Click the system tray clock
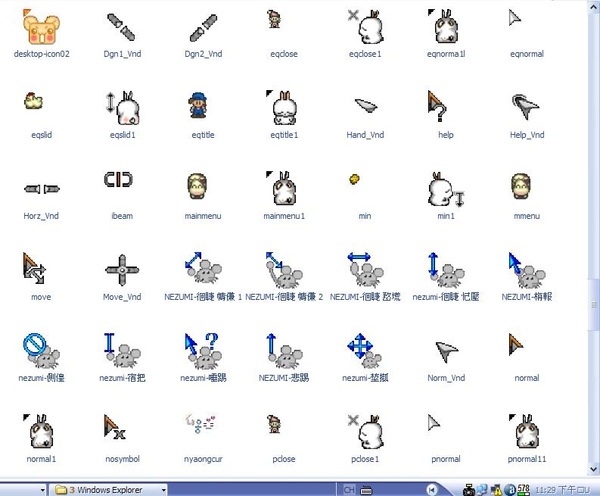Screen dimensions: 600x496 [x=563, y=490]
